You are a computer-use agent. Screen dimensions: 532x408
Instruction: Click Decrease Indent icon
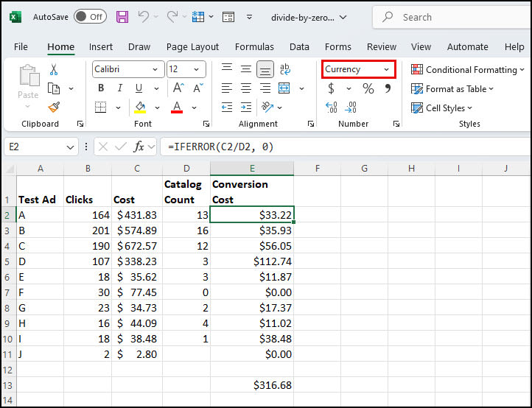(227, 108)
